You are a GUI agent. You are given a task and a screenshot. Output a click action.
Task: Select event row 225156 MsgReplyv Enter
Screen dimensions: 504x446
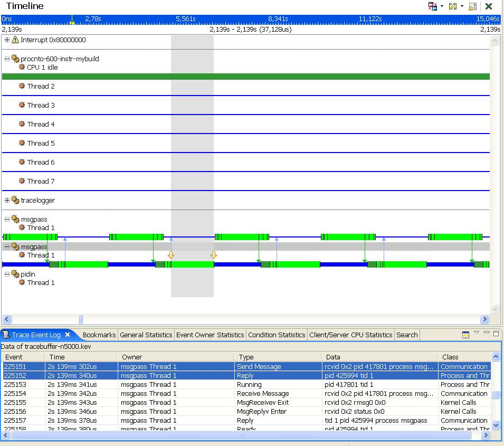pos(246,411)
